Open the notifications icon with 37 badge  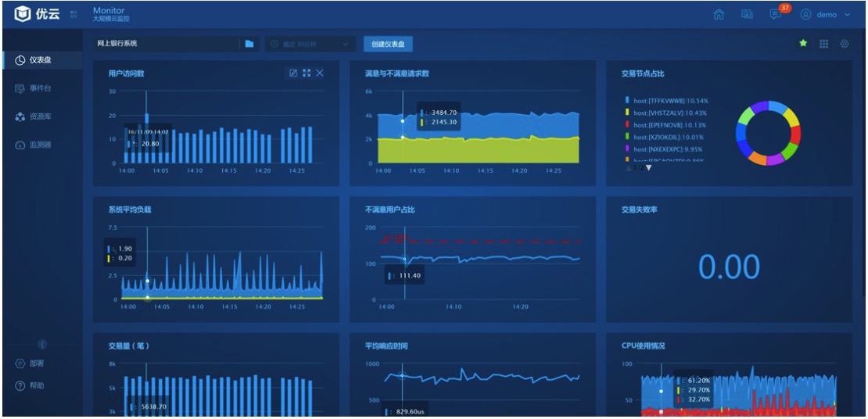click(x=775, y=15)
